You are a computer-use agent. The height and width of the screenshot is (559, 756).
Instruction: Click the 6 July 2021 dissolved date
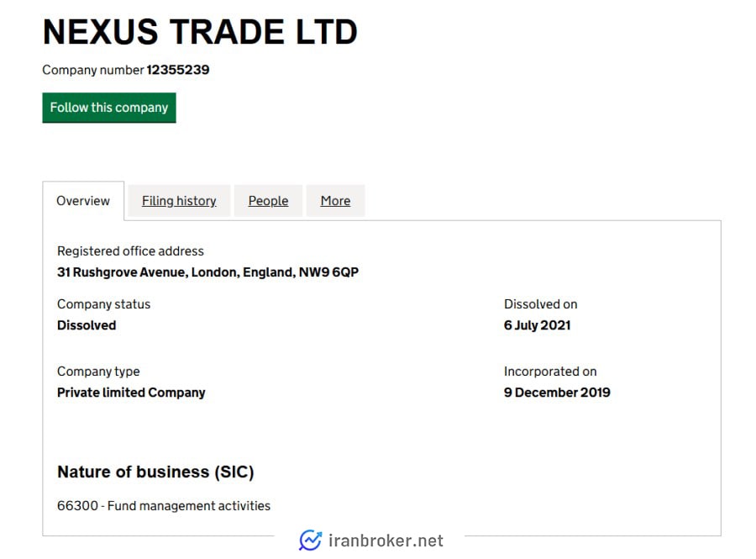(x=537, y=325)
